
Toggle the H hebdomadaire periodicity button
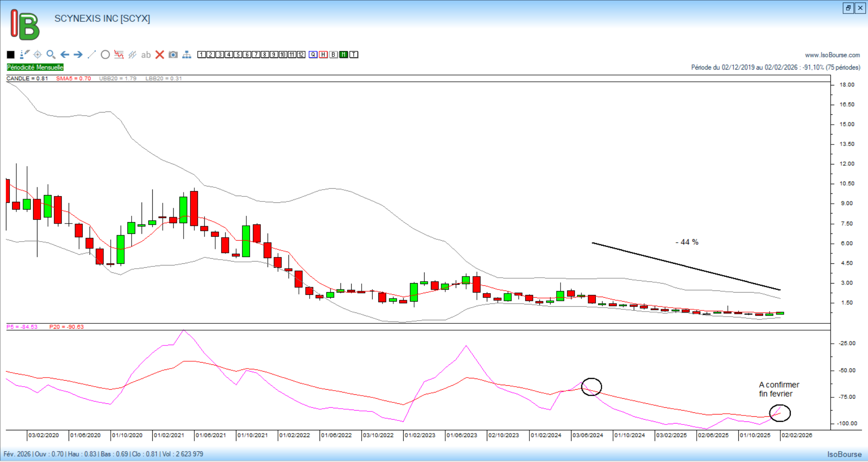tap(323, 55)
